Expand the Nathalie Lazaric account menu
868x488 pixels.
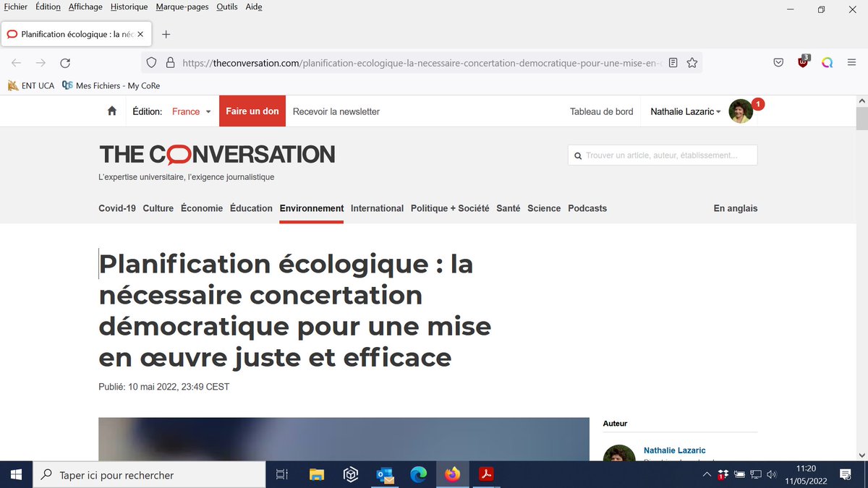click(685, 111)
